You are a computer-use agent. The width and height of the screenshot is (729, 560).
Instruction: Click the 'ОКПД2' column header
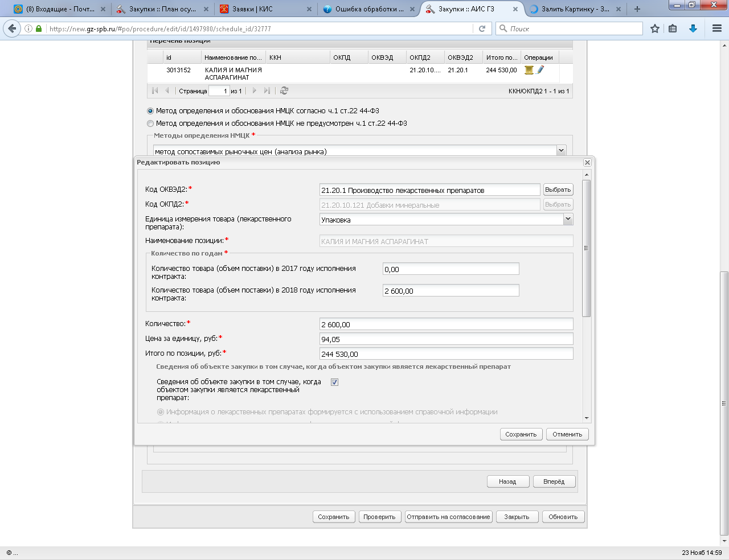[425, 57]
